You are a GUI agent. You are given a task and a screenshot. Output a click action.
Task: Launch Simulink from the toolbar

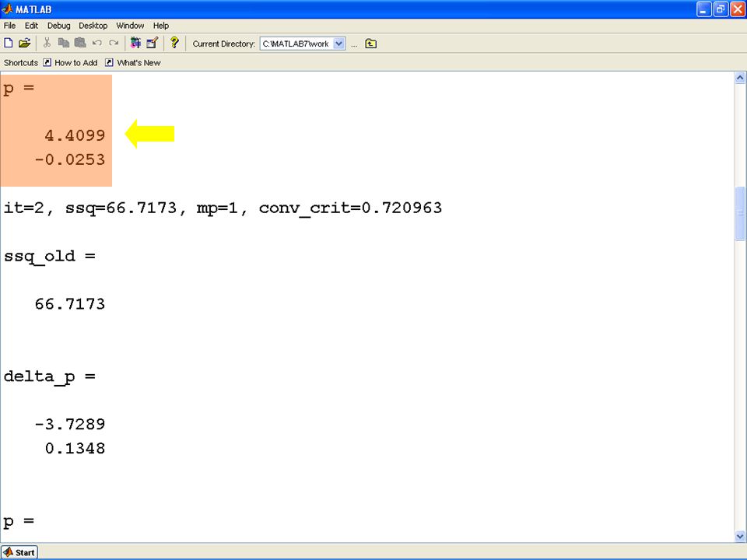(x=135, y=43)
